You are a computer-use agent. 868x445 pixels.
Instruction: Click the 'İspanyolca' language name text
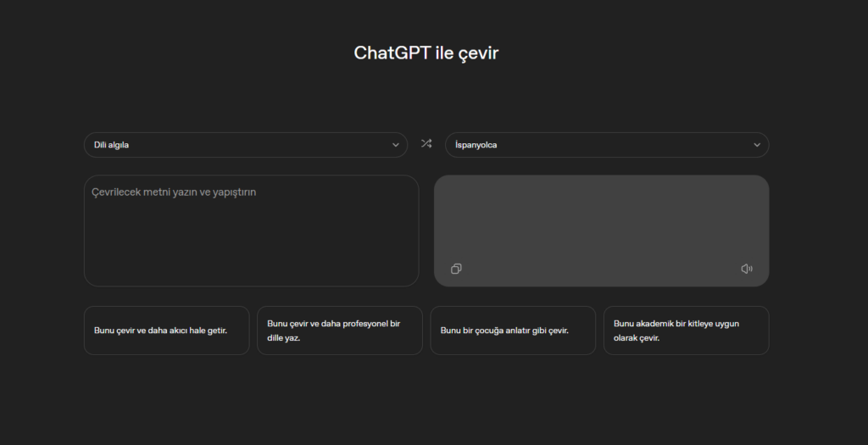476,145
